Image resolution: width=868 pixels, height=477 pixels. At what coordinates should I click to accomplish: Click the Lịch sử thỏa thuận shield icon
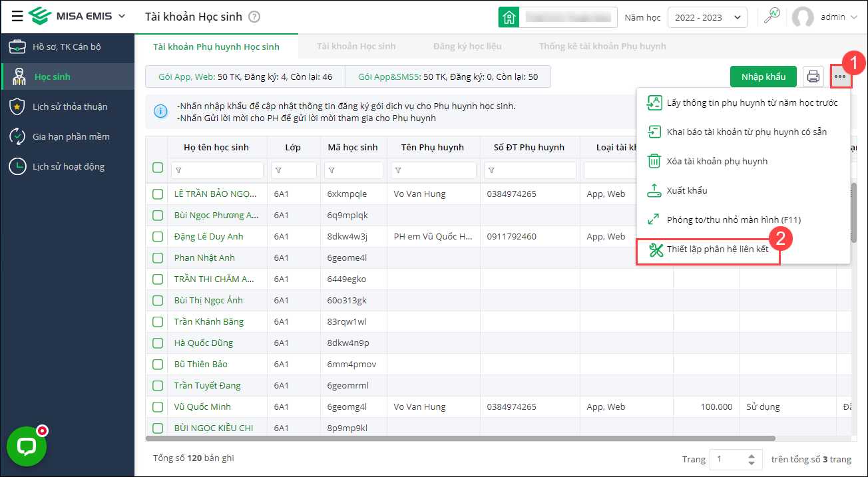(17, 106)
